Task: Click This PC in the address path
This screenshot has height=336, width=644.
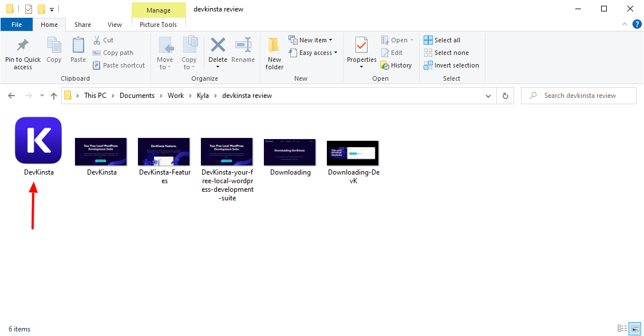Action: coord(95,95)
